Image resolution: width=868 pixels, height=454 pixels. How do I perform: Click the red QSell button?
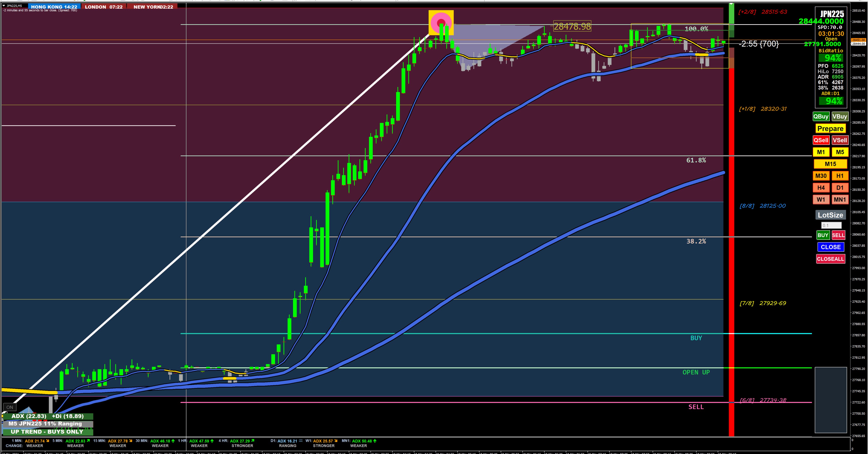pyautogui.click(x=821, y=140)
